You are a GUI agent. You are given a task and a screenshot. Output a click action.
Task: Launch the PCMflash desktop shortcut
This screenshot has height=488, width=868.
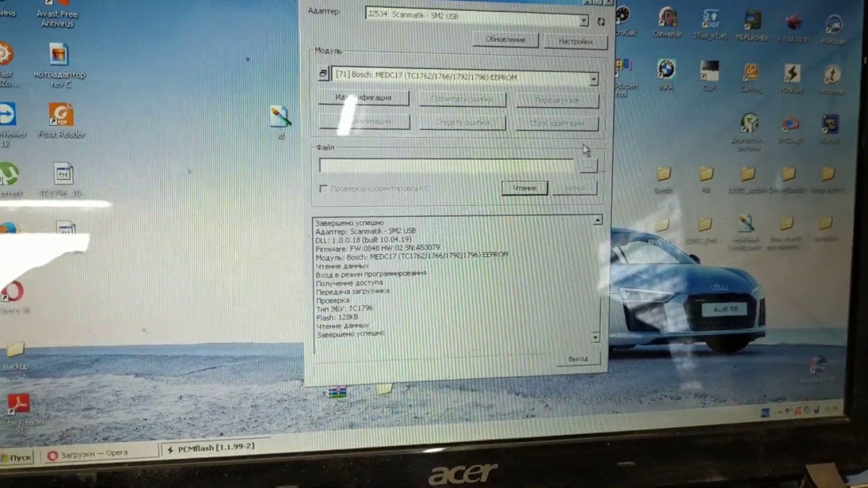(x=791, y=78)
